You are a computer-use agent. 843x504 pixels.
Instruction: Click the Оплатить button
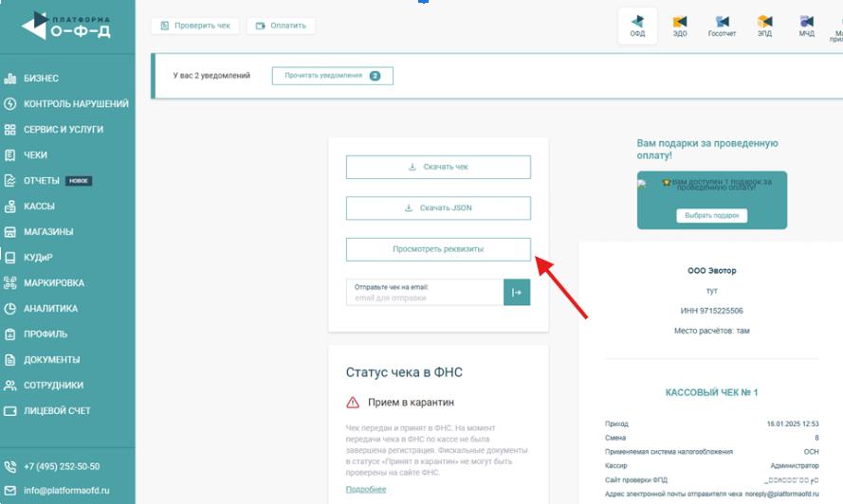282,26
